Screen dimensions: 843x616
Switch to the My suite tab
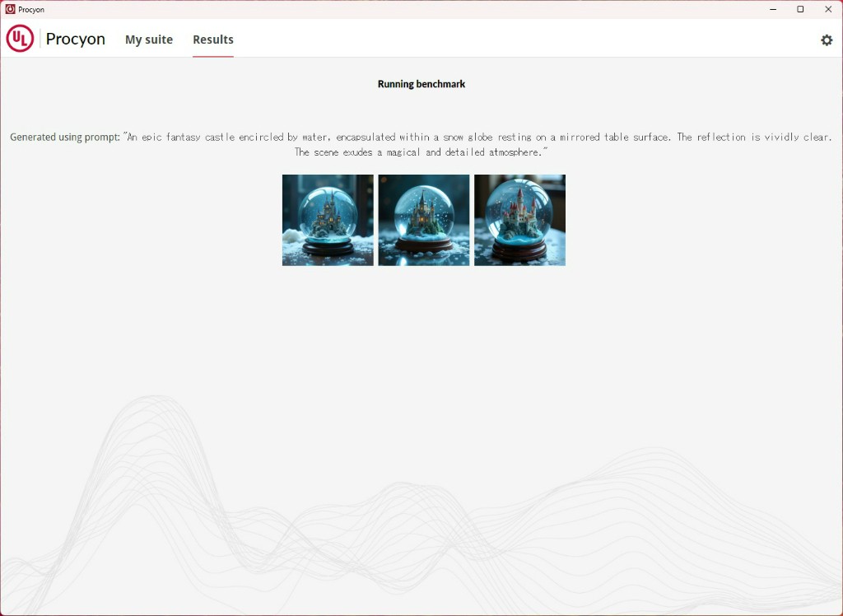tap(149, 40)
